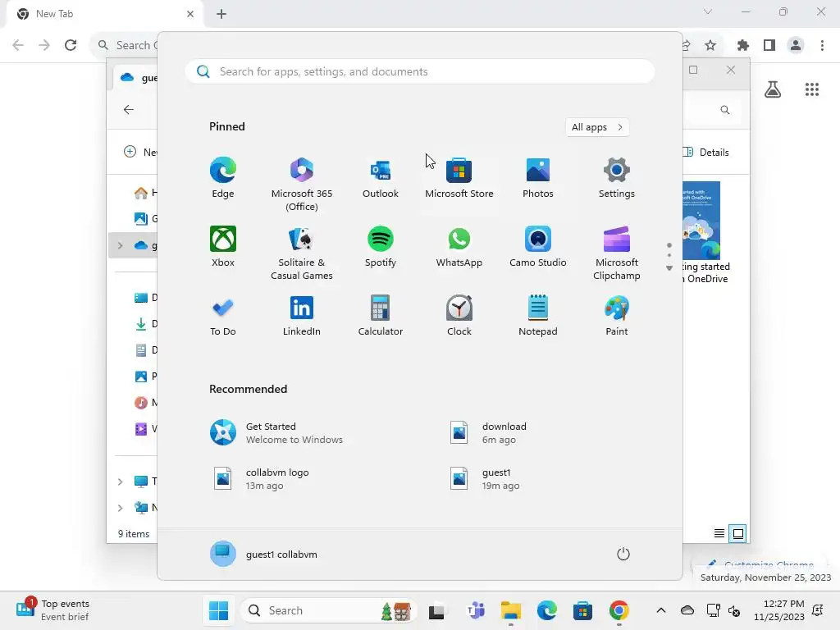Click the Windows Start button on taskbar

point(218,610)
